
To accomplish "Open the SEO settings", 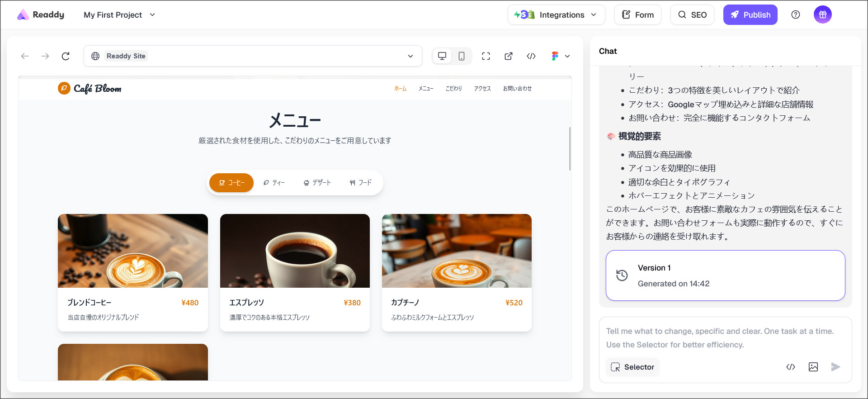I will [x=692, y=15].
